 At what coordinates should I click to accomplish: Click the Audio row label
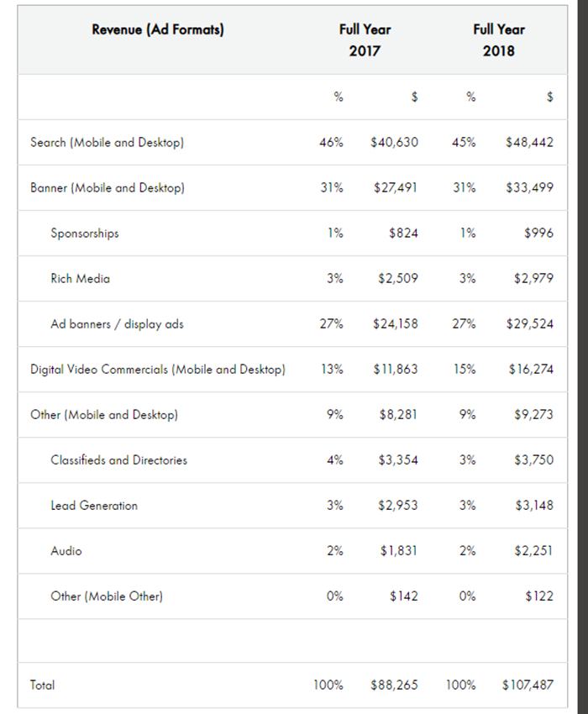pyautogui.click(x=66, y=551)
